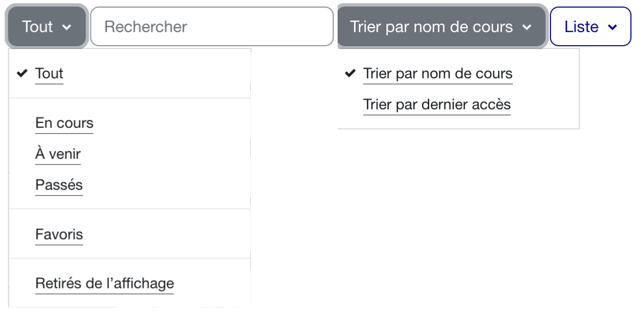Select the Passés filter option
This screenshot has width=644, height=332.
pyautogui.click(x=59, y=185)
